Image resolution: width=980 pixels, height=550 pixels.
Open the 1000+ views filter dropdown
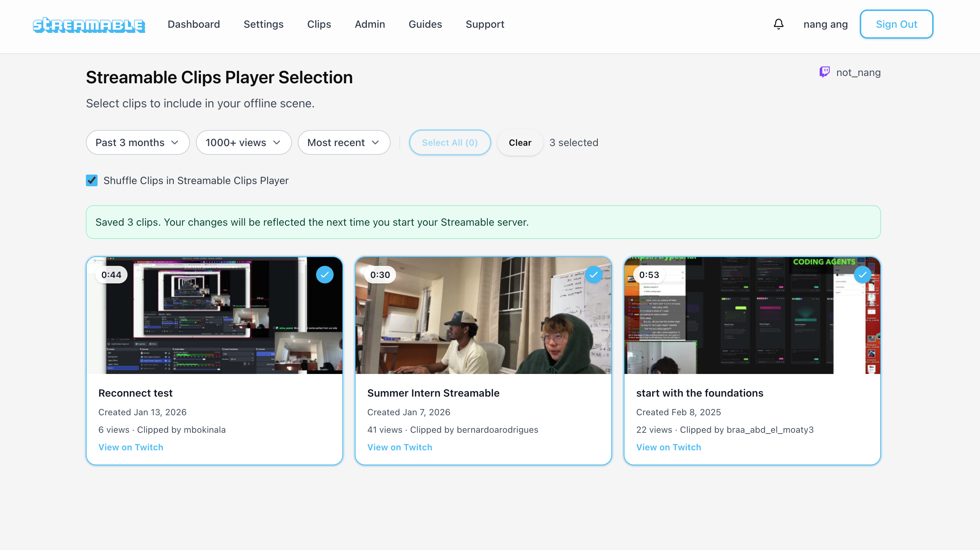pyautogui.click(x=243, y=142)
